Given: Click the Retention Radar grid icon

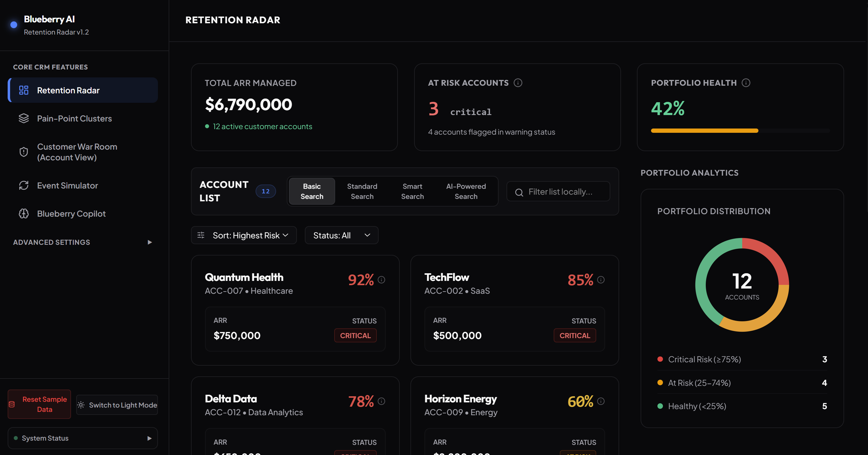Looking at the screenshot, I should click(24, 90).
